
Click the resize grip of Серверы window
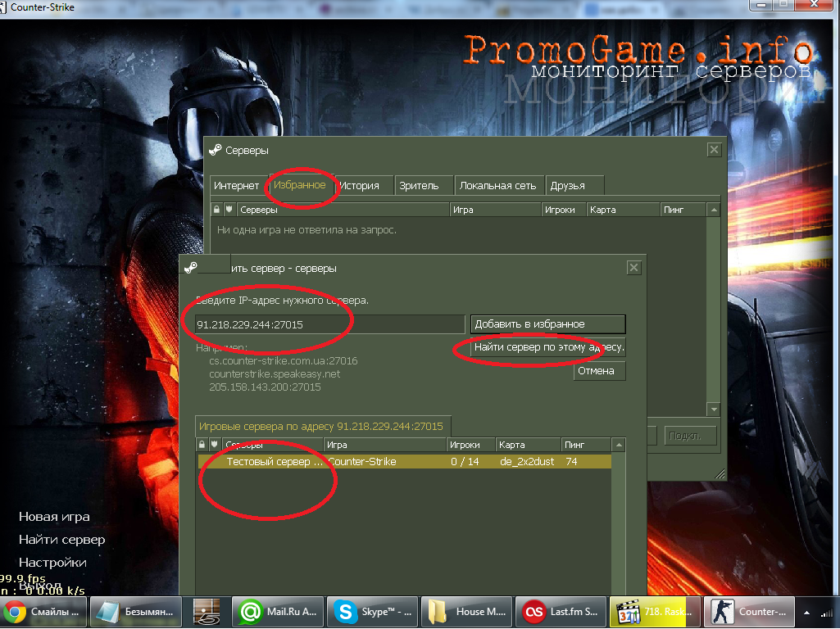[720, 473]
